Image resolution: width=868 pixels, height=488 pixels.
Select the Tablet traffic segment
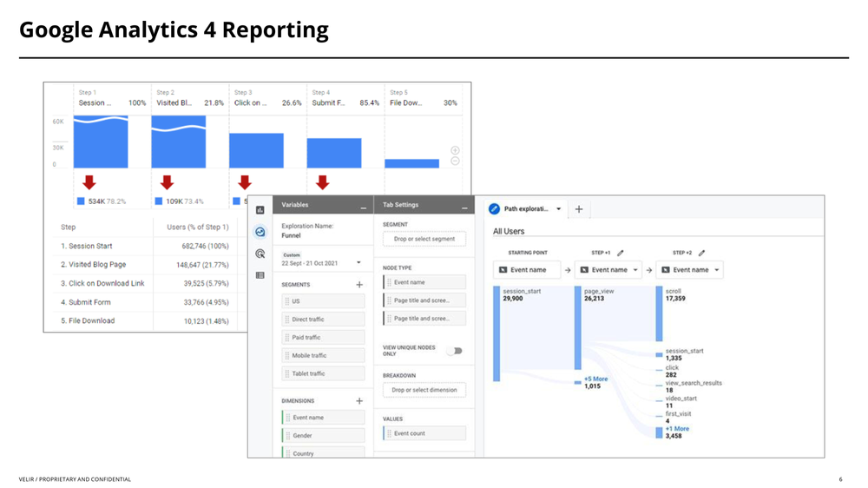(323, 373)
